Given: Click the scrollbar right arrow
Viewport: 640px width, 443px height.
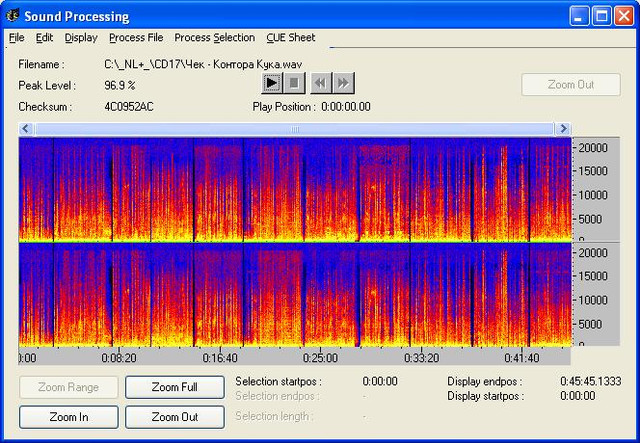Looking at the screenshot, I should [563, 129].
